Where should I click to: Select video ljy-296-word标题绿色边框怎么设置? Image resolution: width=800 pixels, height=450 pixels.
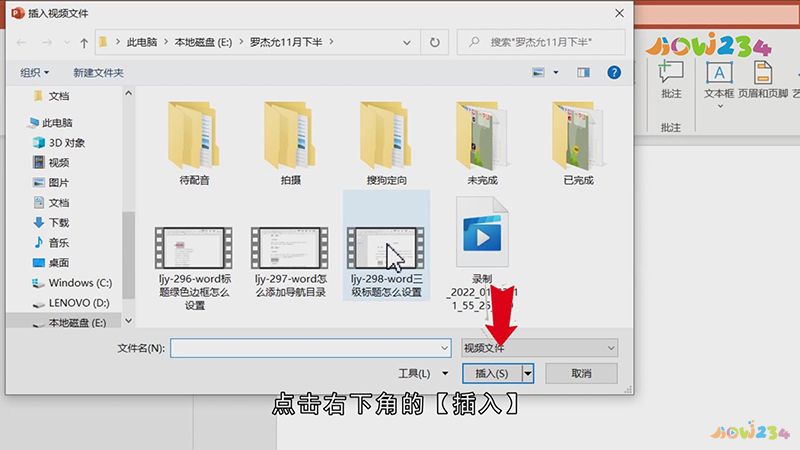click(194, 269)
